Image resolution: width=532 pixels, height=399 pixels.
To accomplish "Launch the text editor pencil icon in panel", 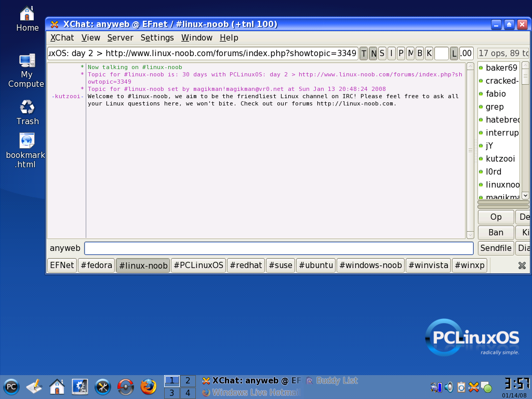I will 34,387.
